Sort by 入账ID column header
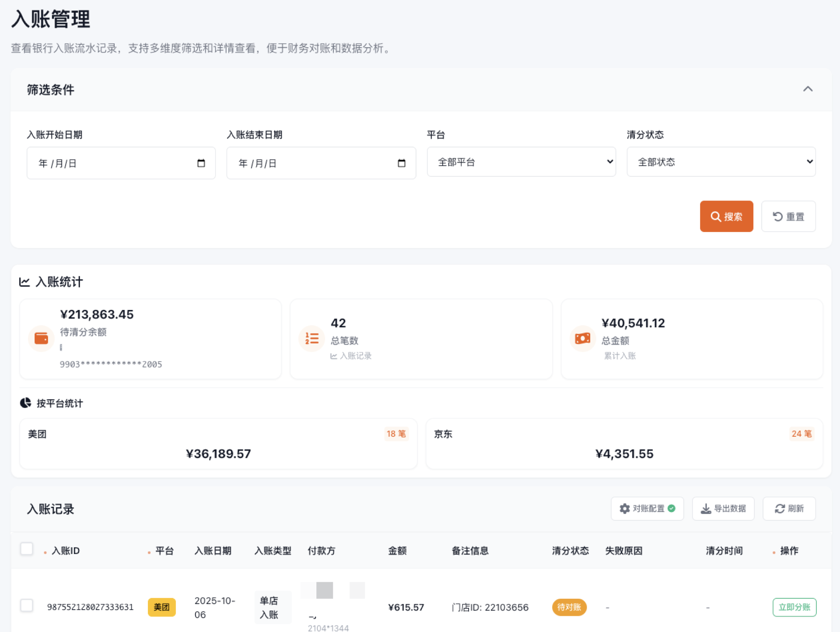The height and width of the screenshot is (632, 840). [66, 551]
